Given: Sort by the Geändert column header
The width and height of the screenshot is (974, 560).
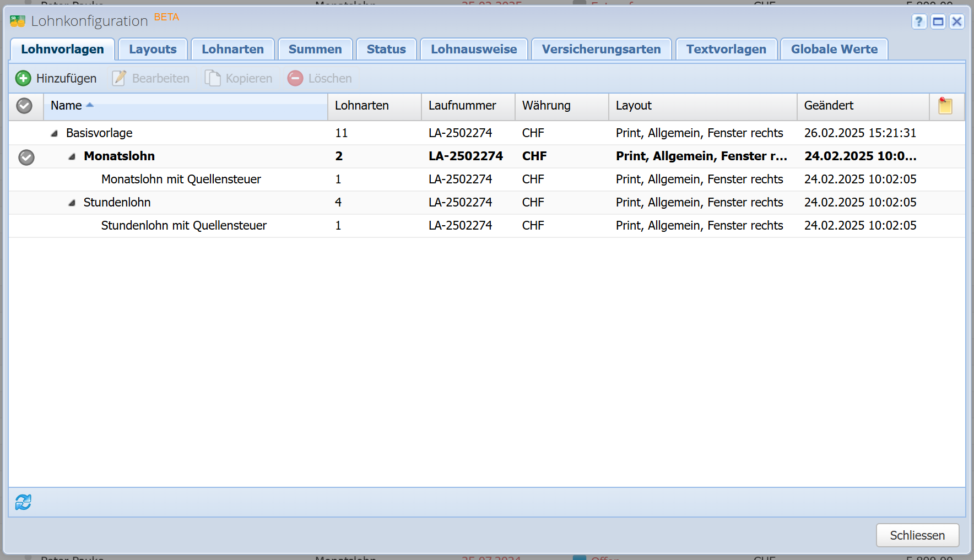Looking at the screenshot, I should (829, 106).
